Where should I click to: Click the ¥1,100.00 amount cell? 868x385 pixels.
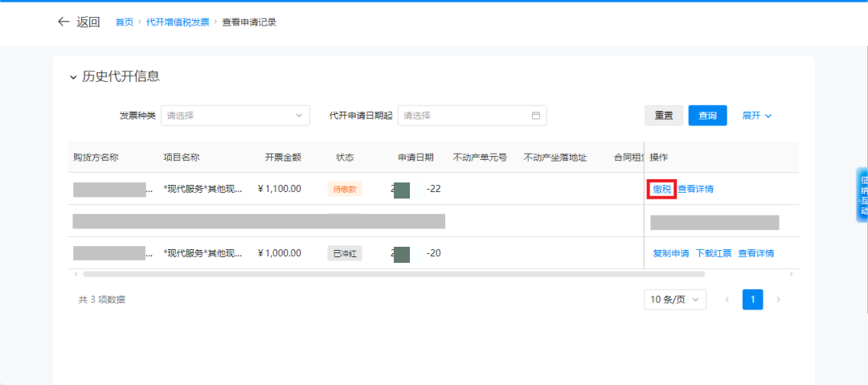pos(280,189)
